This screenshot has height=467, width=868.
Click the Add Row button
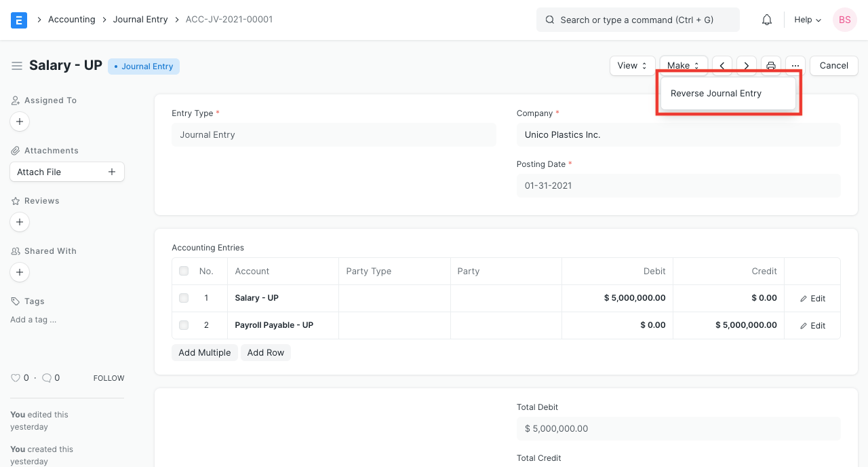tap(265, 352)
